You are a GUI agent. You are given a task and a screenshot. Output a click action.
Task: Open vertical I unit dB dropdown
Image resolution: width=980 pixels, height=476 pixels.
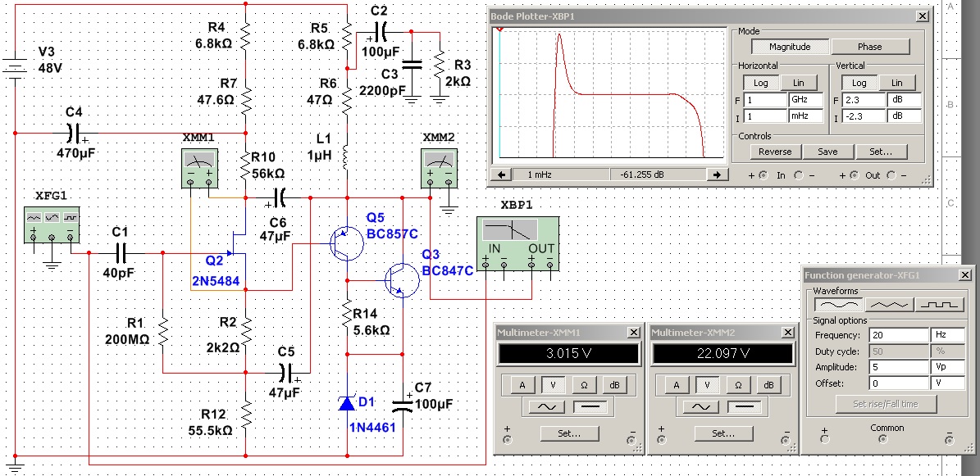(x=905, y=116)
